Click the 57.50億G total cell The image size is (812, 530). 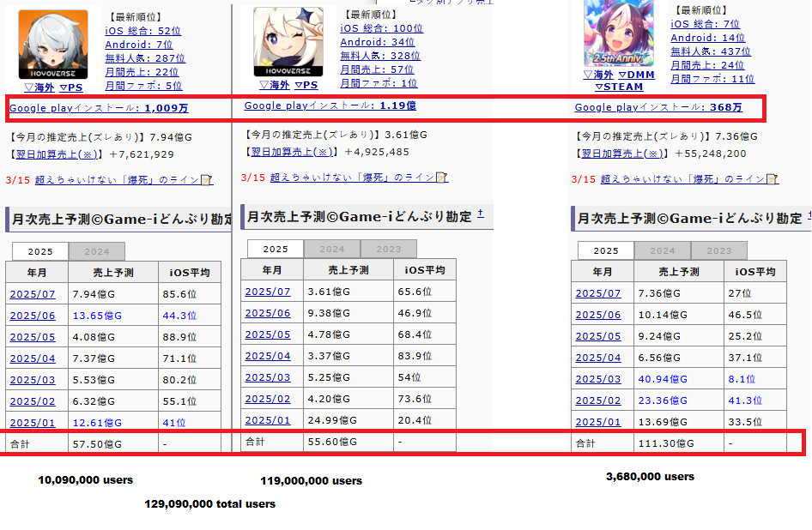pos(113,444)
